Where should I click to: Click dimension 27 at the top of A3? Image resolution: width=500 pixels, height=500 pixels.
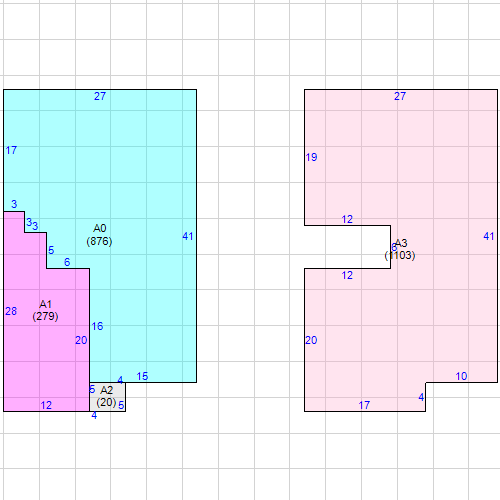tap(400, 96)
